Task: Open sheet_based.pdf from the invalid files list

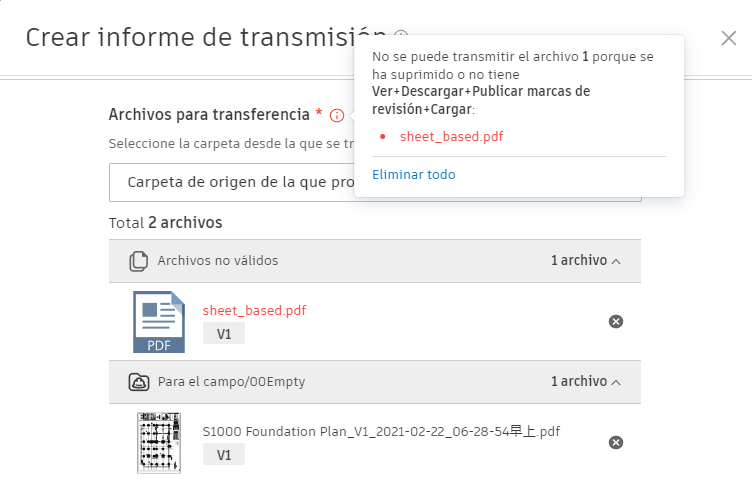Action: (x=254, y=311)
